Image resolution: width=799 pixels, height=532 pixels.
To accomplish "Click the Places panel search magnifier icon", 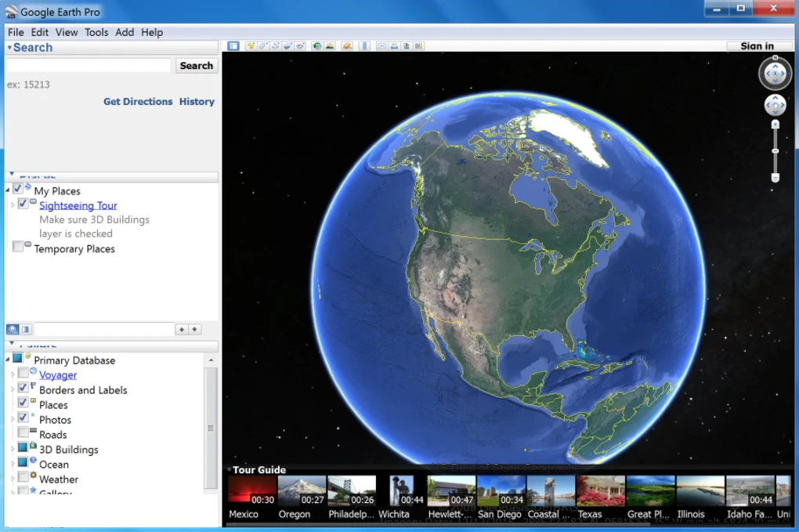I will point(13,329).
